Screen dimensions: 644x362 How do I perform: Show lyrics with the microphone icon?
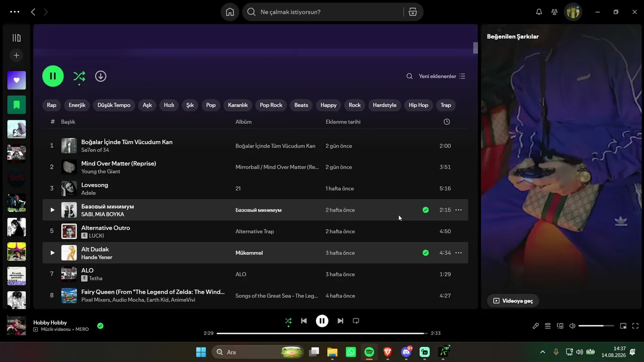click(536, 326)
